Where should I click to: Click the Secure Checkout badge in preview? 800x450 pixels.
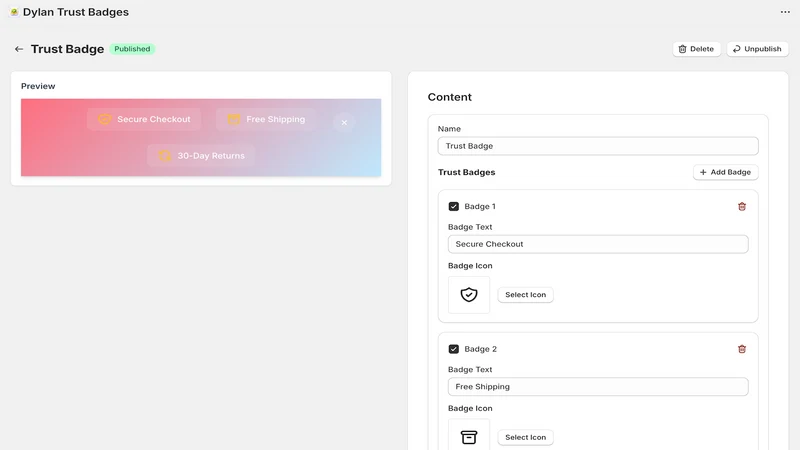144,119
